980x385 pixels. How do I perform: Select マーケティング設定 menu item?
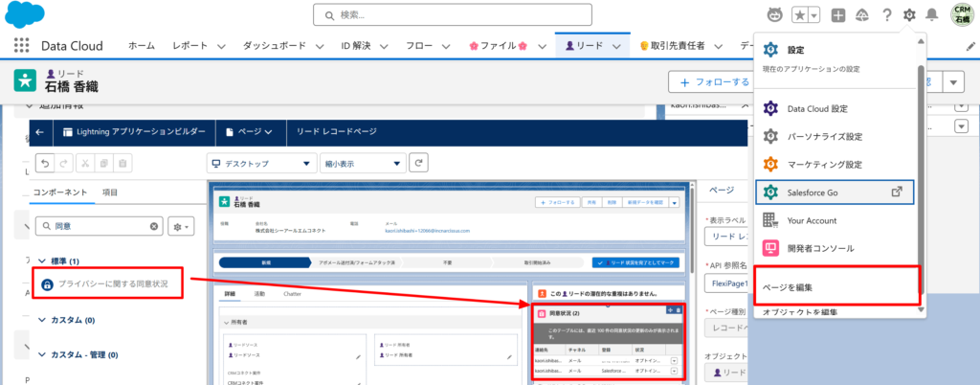[836, 165]
